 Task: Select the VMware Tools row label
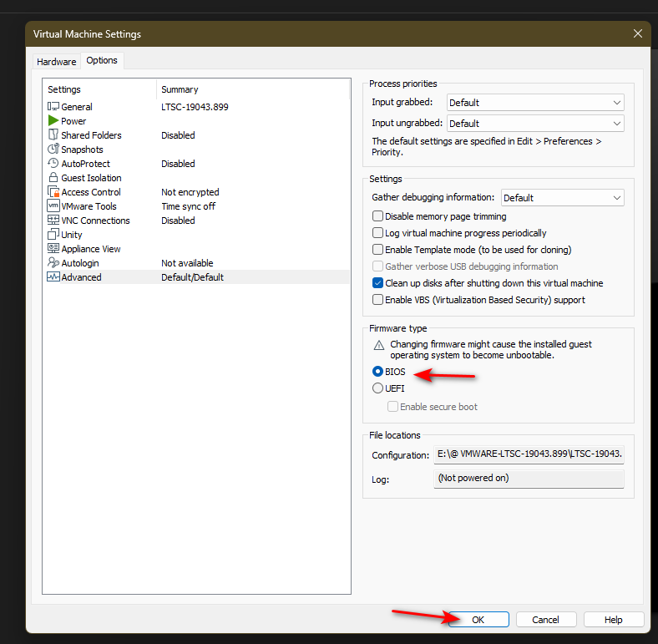89,206
